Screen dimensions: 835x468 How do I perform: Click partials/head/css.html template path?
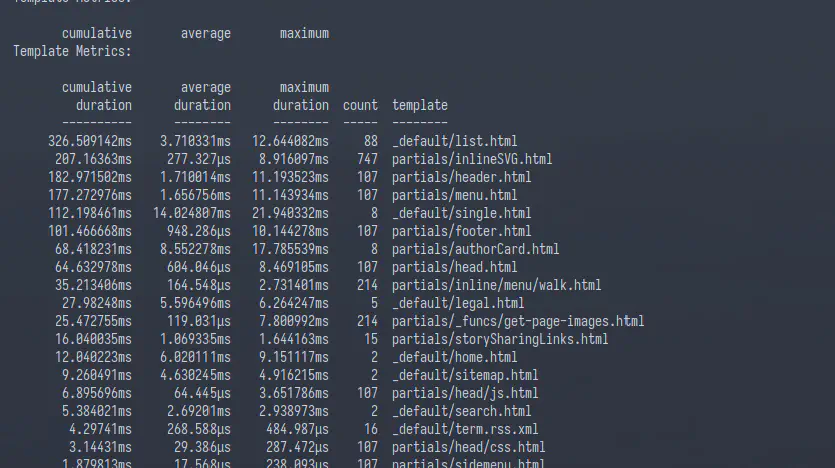pos(468,447)
